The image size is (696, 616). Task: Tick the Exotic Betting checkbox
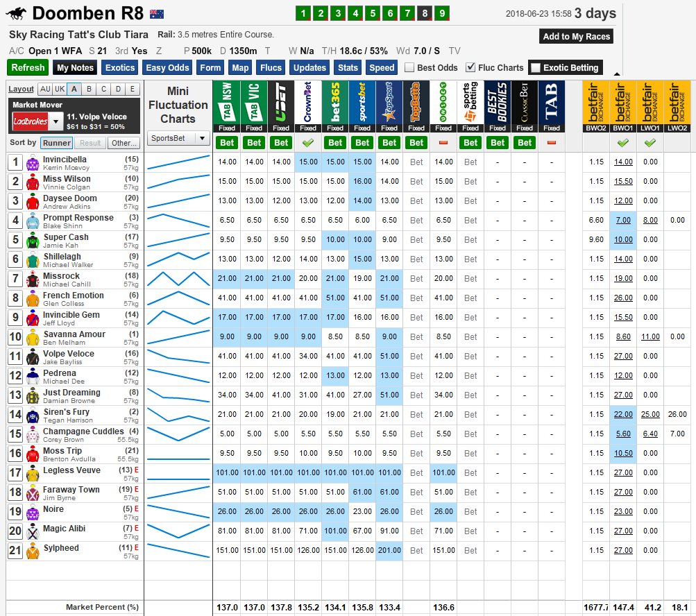coord(536,67)
